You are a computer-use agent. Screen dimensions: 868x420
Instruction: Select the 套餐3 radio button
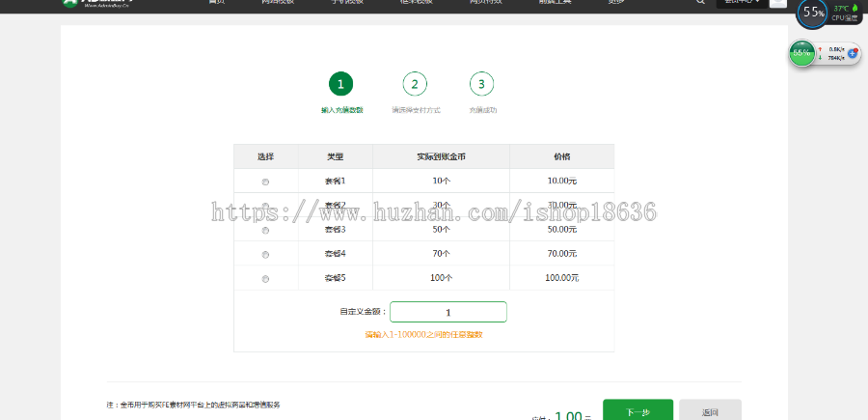point(265,231)
